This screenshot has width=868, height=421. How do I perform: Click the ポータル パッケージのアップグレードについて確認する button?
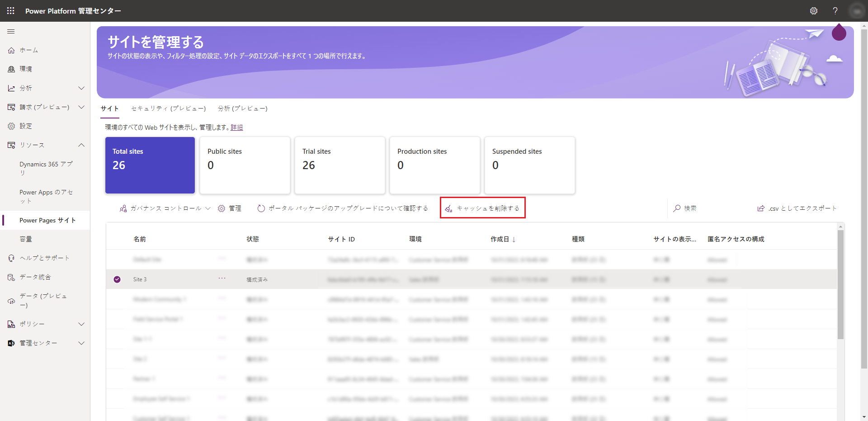[343, 208]
